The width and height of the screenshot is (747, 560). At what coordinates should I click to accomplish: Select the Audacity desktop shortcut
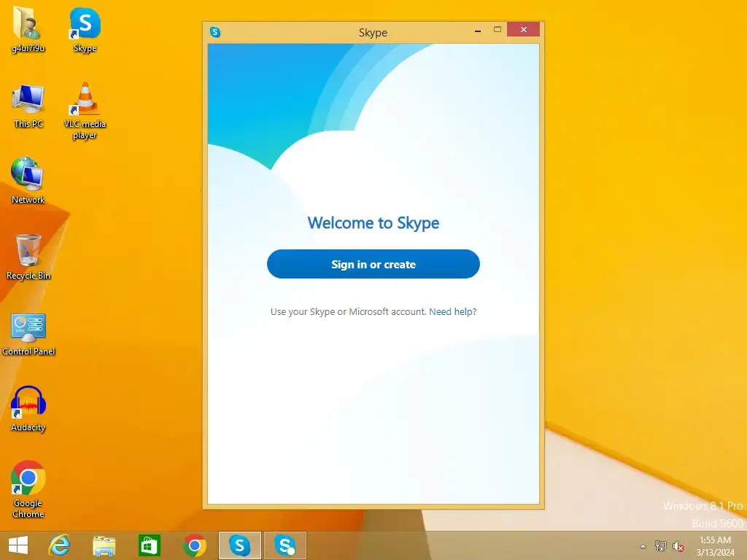pos(28,408)
